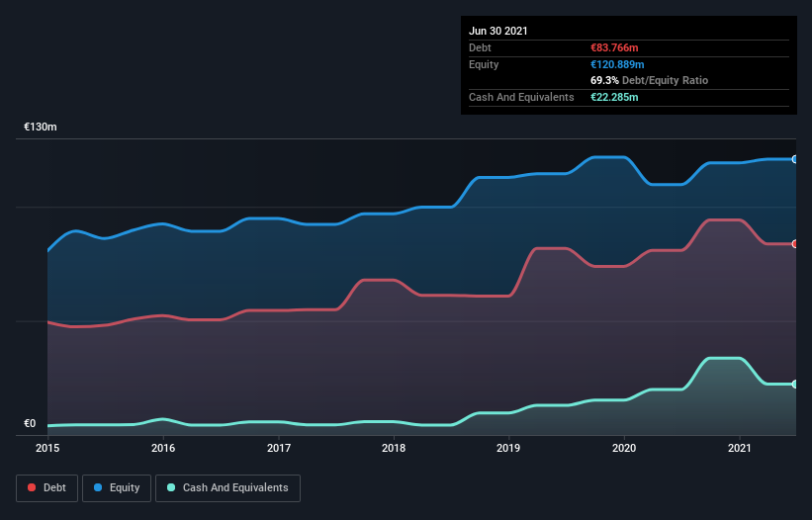The image size is (812, 520).
Task: Select the Debt endpoint marker on the chart
Action: [795, 244]
